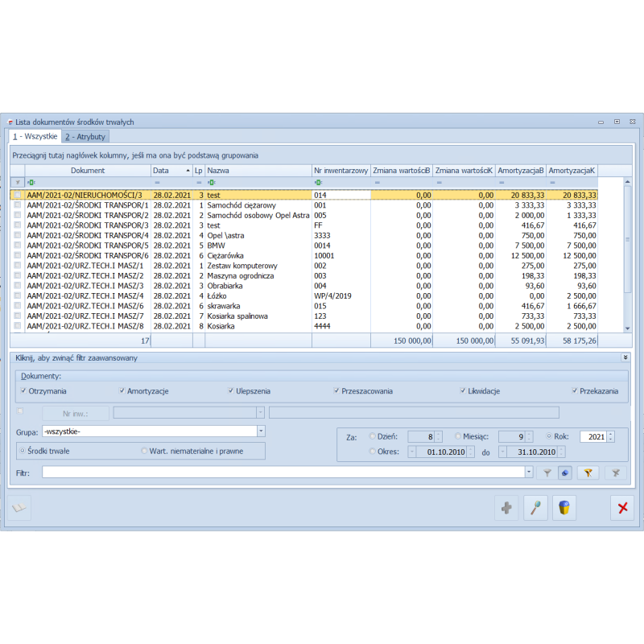Click the add document plus icon

[x=506, y=508]
